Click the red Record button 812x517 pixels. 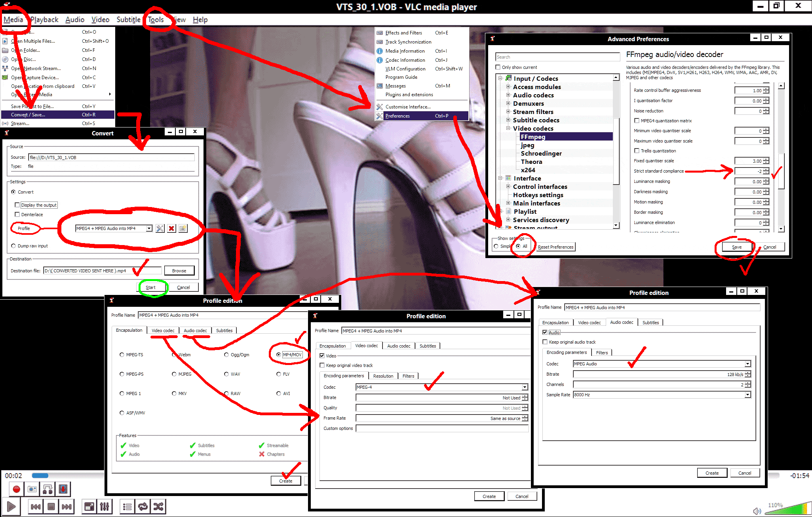(x=16, y=489)
